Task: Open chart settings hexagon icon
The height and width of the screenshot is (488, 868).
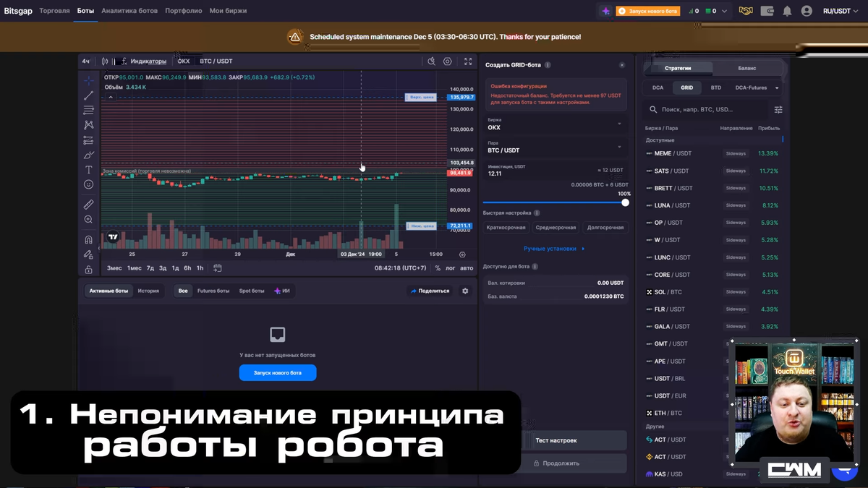Action: [x=448, y=61]
